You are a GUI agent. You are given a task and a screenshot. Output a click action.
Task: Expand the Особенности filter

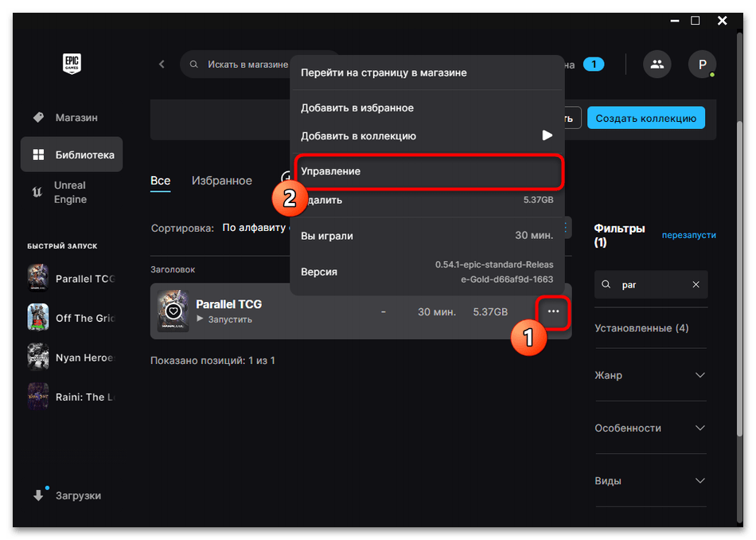tap(650, 428)
